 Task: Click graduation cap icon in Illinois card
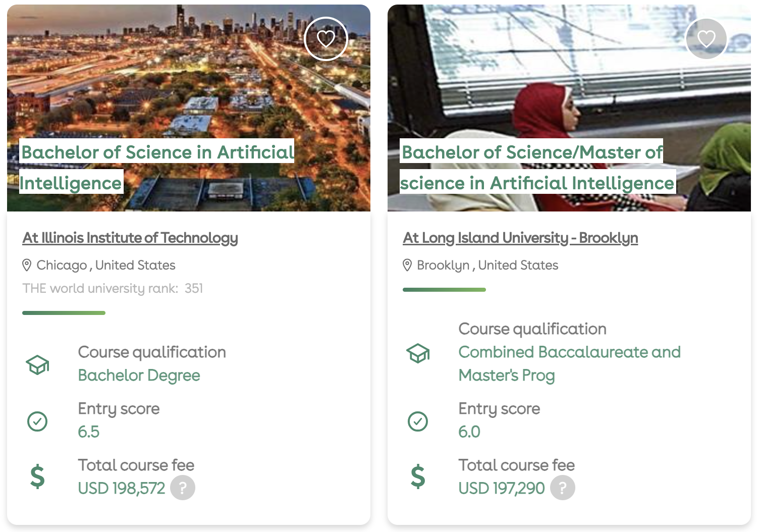click(x=37, y=364)
